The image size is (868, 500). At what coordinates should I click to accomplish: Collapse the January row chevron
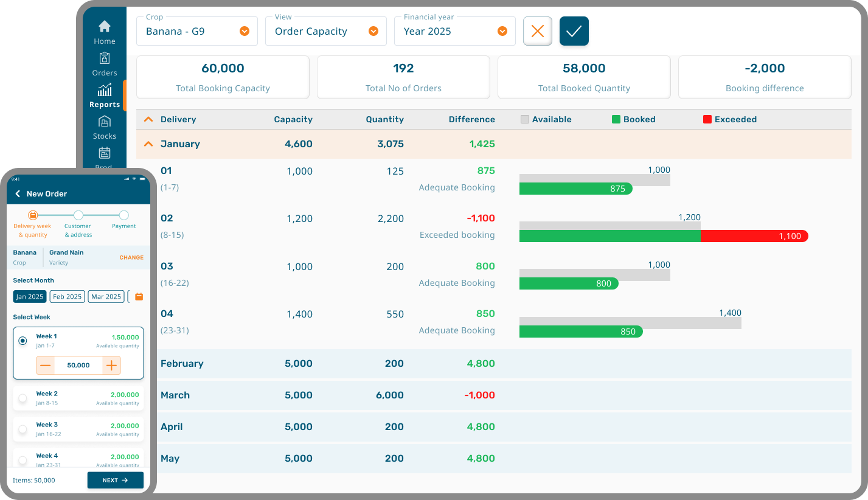pyautogui.click(x=148, y=144)
